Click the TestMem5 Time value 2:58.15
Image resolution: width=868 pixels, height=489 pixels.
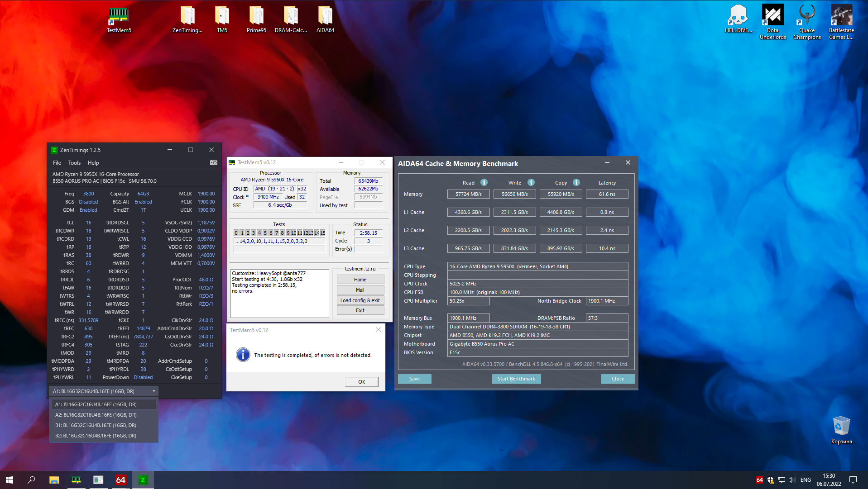(x=369, y=233)
